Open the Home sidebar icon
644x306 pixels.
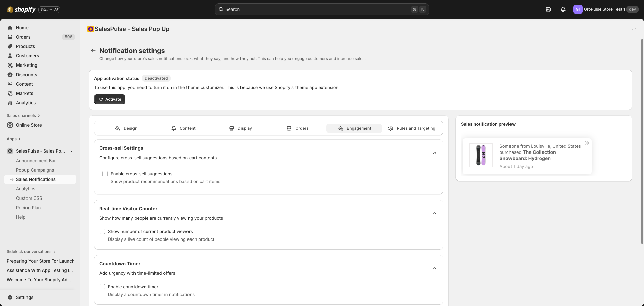pyautogui.click(x=10, y=28)
